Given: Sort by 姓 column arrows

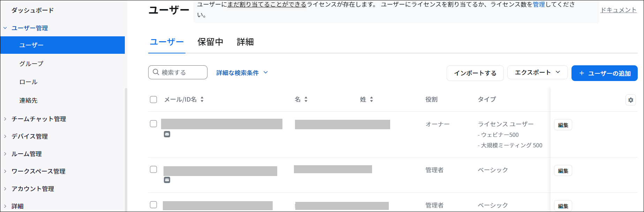Looking at the screenshot, I should 371,100.
